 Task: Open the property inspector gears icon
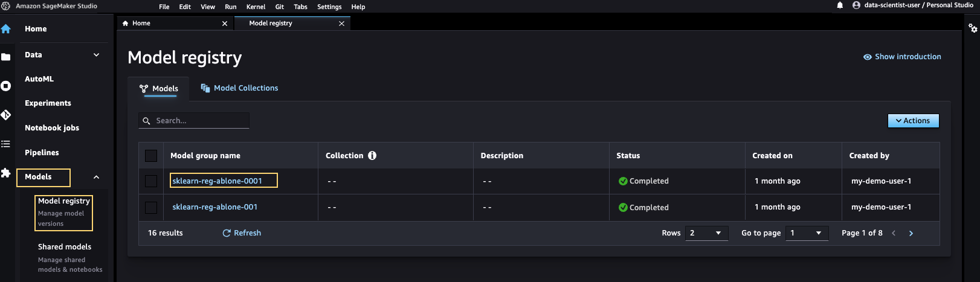(973, 28)
